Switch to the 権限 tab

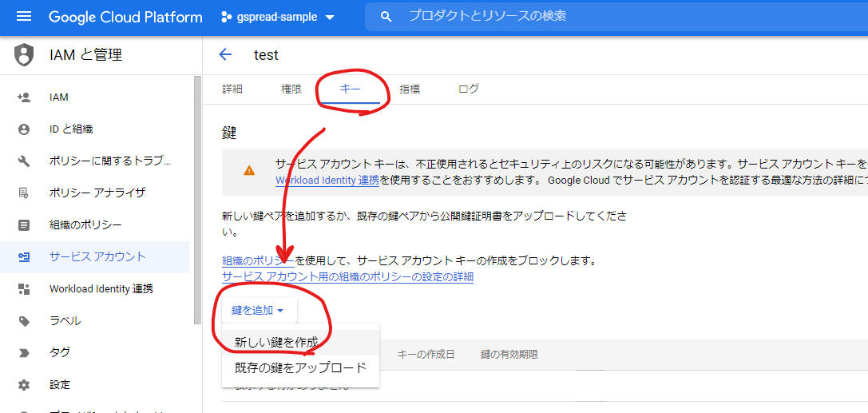291,89
